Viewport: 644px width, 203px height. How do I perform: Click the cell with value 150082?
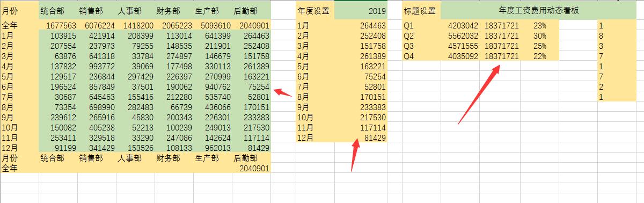point(58,127)
